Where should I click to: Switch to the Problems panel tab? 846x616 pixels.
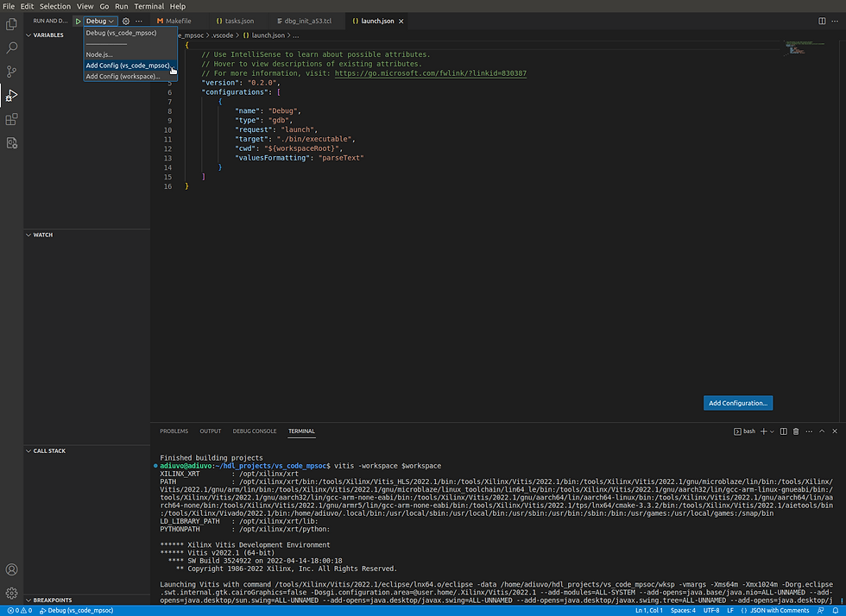click(x=174, y=431)
